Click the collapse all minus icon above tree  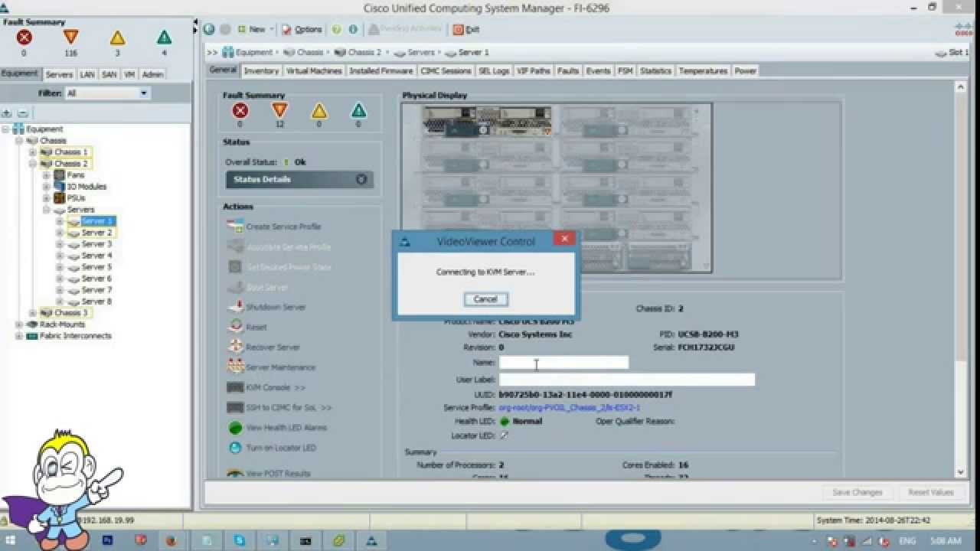point(22,112)
